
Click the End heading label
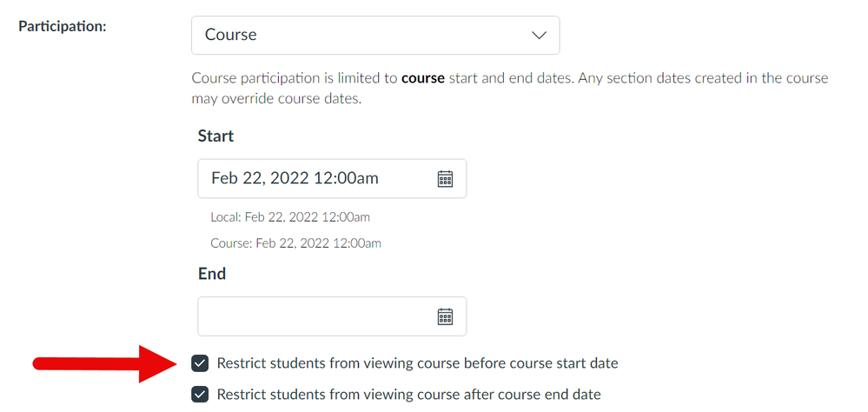(x=212, y=273)
